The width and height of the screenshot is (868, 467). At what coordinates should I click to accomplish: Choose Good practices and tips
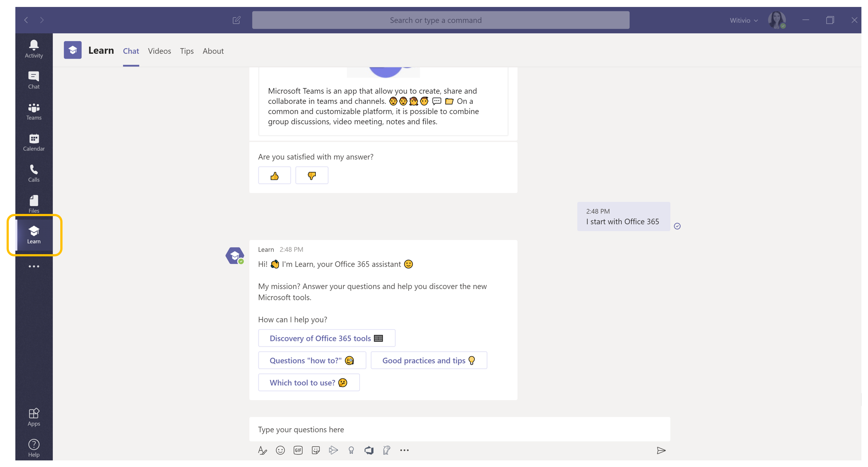(x=429, y=361)
